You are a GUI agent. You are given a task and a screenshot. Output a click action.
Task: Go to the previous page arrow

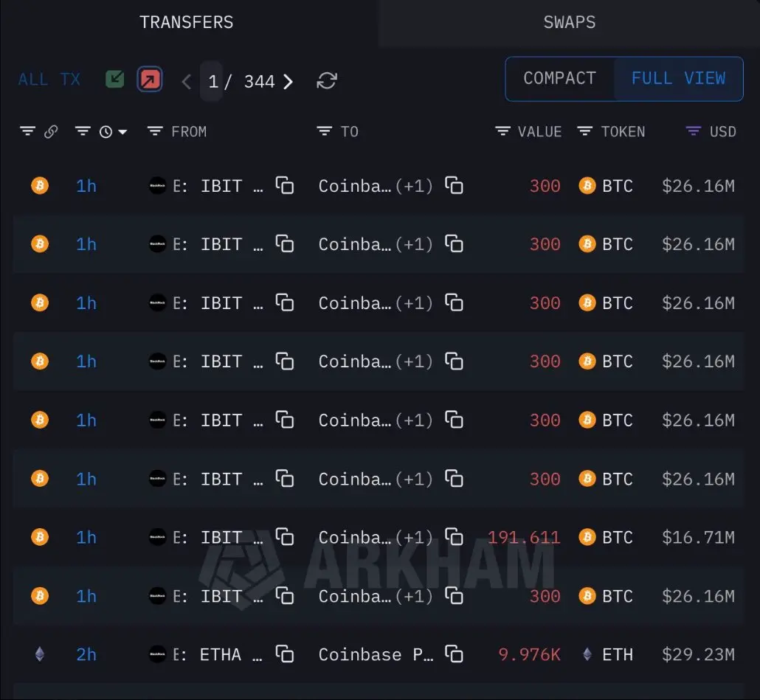click(x=187, y=81)
